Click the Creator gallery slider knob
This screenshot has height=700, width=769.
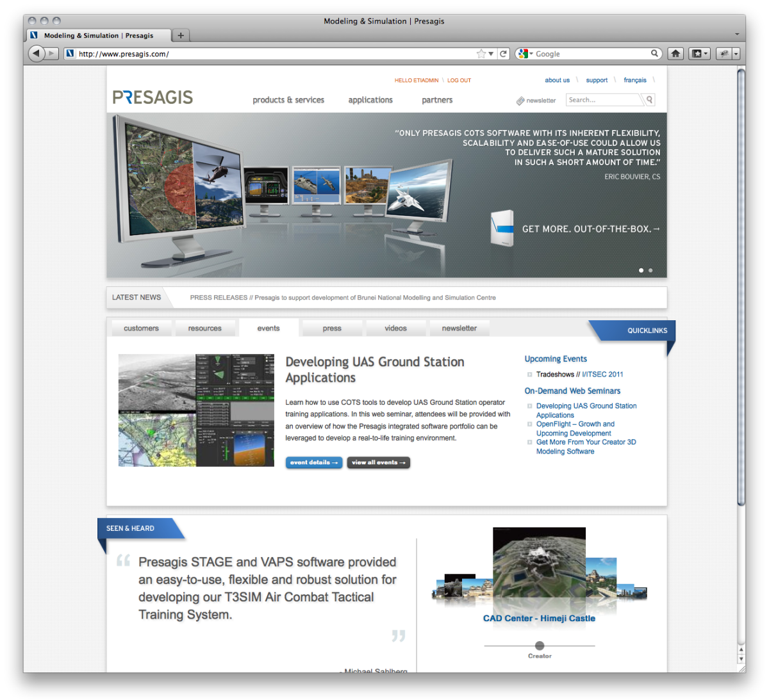[540, 646]
